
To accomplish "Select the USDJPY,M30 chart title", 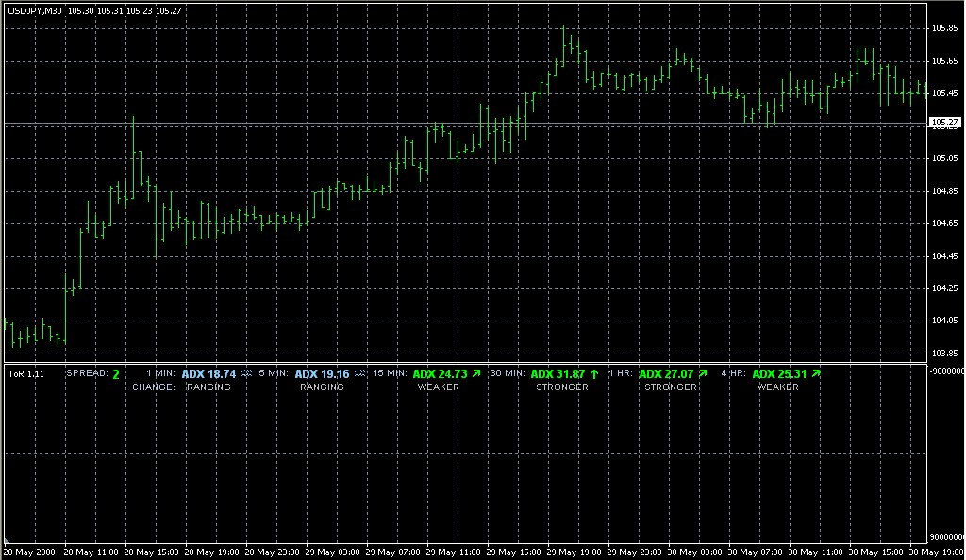I will (x=35, y=10).
